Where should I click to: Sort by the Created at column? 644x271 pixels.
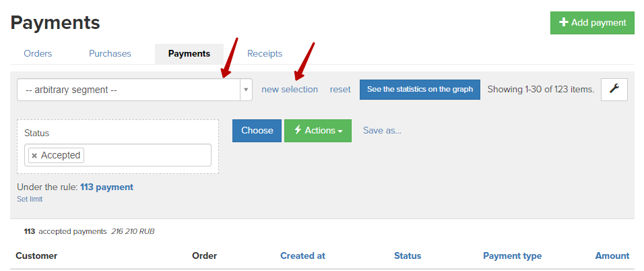[x=302, y=255]
